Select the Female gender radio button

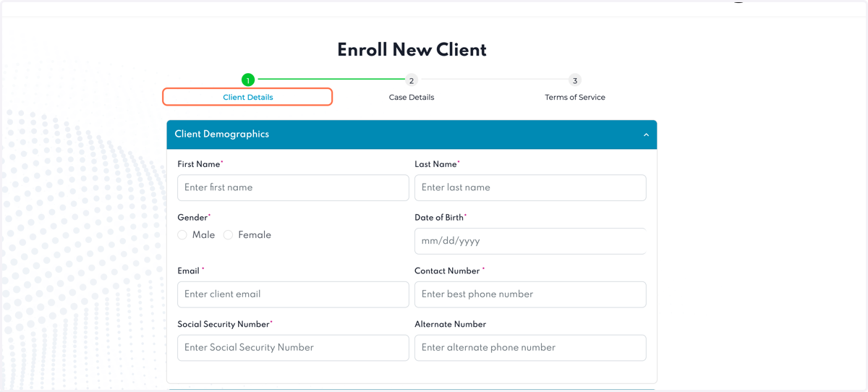(228, 235)
